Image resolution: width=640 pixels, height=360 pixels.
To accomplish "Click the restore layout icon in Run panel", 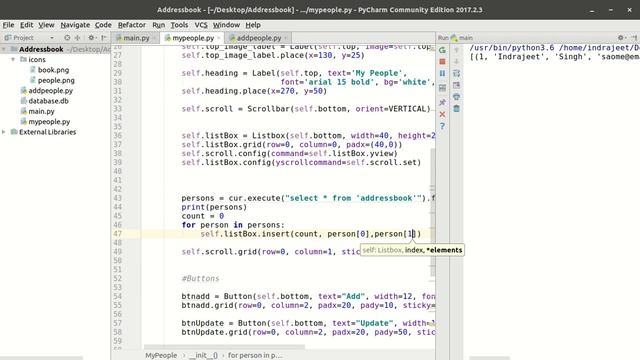I will [x=442, y=88].
